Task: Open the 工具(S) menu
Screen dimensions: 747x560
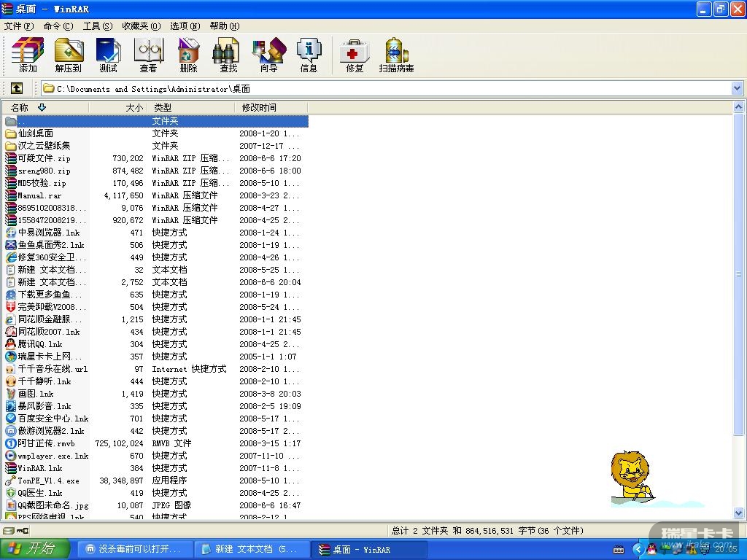Action: point(97,26)
